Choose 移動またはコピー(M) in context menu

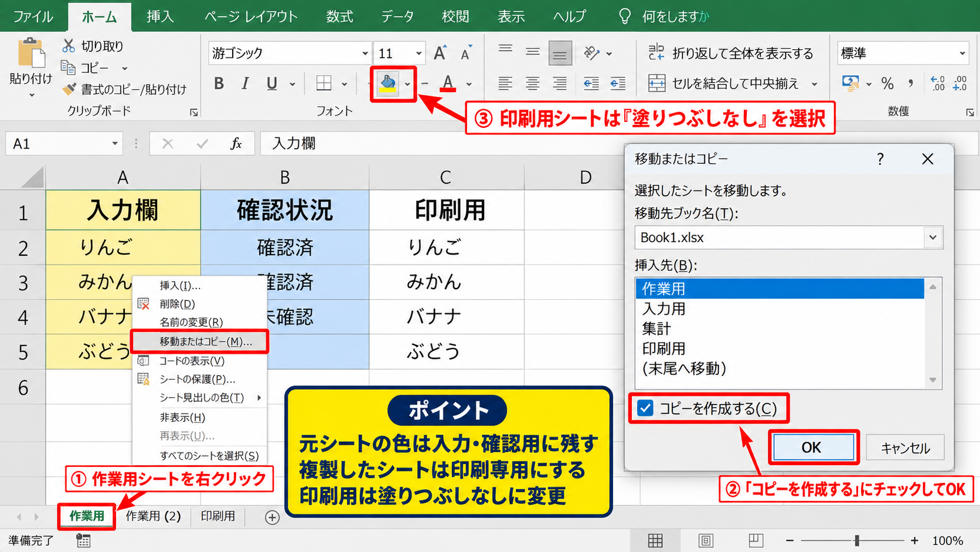click(x=200, y=341)
